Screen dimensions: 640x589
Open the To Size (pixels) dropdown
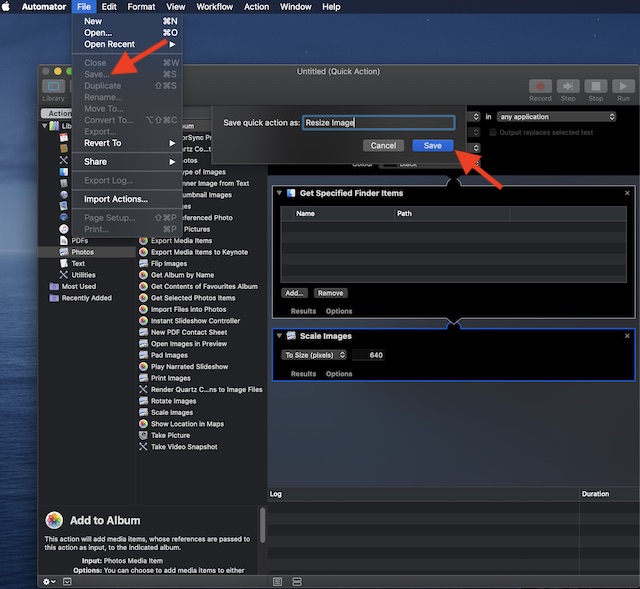(x=314, y=355)
